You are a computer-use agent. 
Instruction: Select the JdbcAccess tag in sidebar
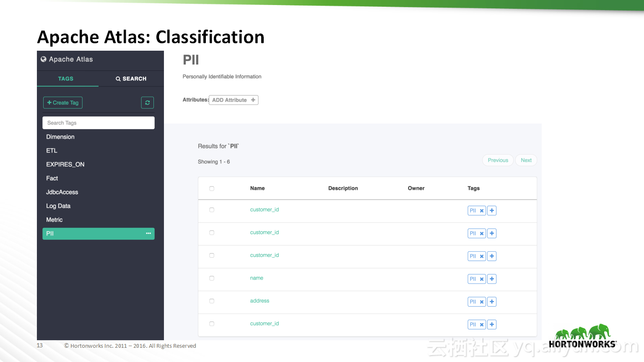pos(62,192)
